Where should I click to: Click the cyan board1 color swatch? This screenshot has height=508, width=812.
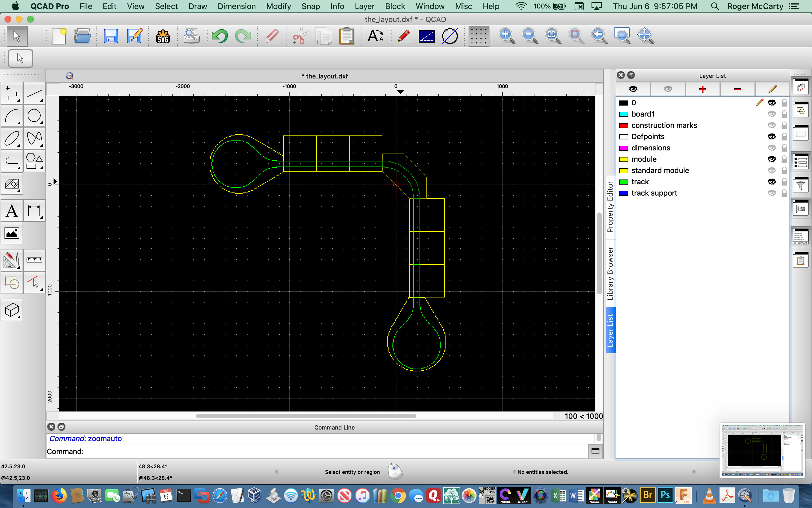pyautogui.click(x=623, y=114)
